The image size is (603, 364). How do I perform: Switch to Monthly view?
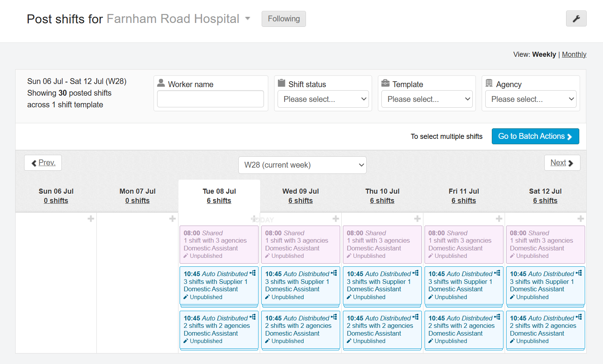click(574, 54)
